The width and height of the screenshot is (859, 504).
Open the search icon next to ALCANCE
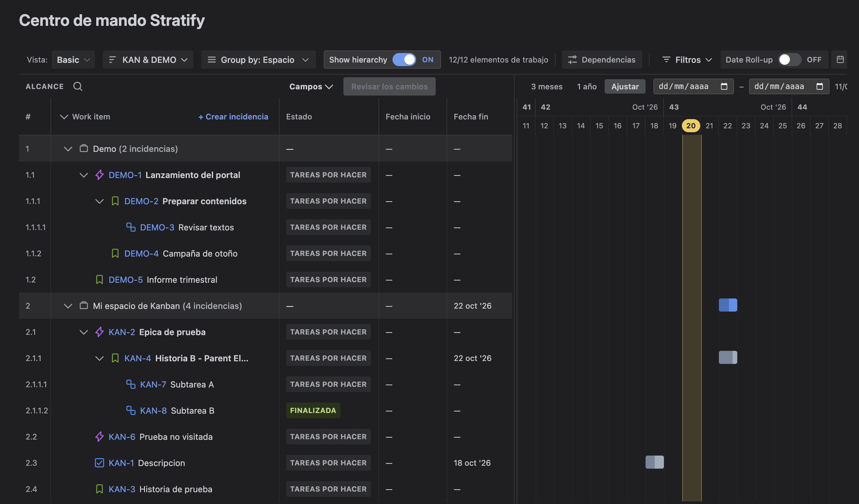[x=78, y=86]
